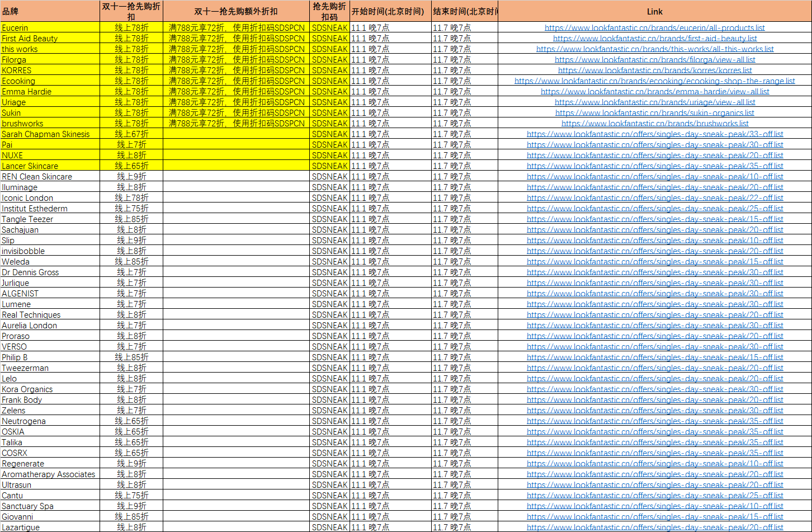This screenshot has width=812, height=532.
Task: Select the Philip B brand cell
Action: tap(50, 357)
